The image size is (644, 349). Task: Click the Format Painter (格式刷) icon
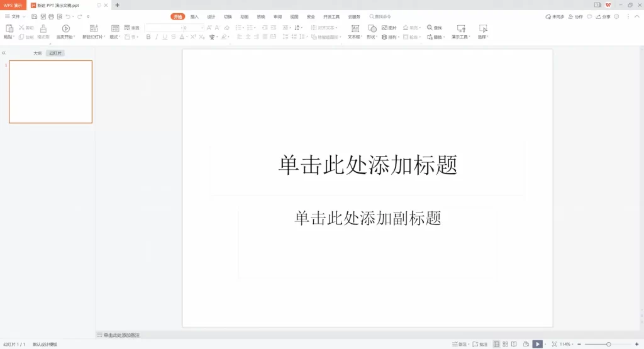pos(43,28)
